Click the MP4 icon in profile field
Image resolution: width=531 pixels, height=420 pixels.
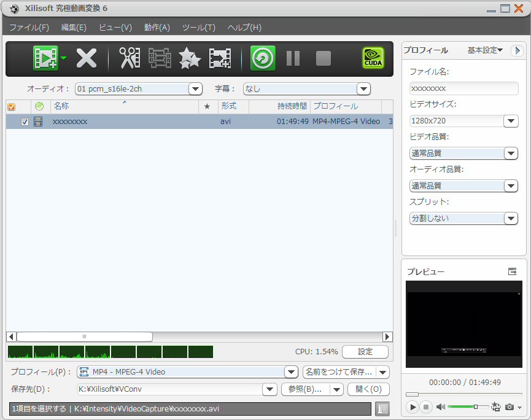click(x=84, y=372)
